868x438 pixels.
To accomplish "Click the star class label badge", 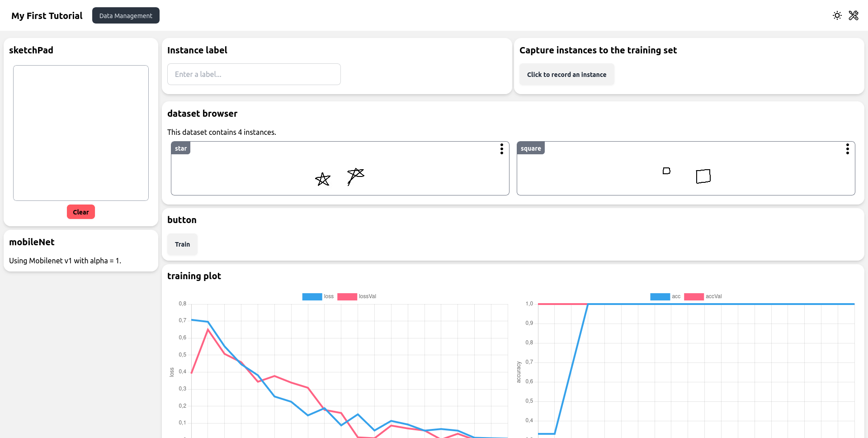I will tap(181, 148).
